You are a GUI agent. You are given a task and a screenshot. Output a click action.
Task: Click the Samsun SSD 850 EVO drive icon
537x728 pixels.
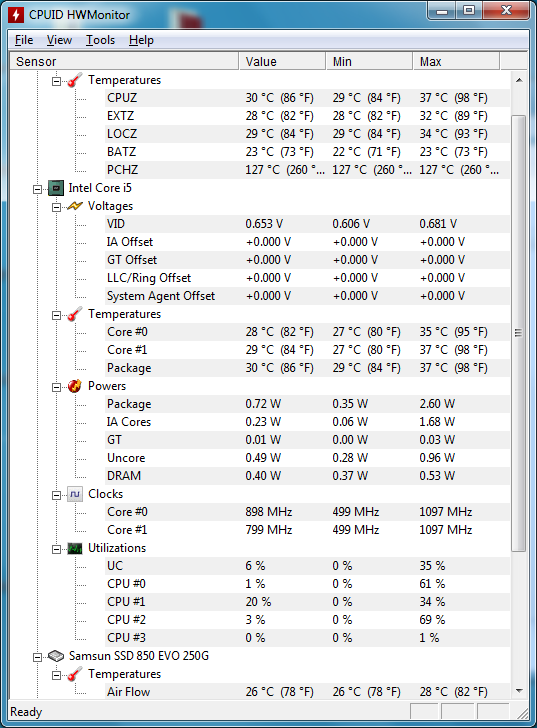56,656
